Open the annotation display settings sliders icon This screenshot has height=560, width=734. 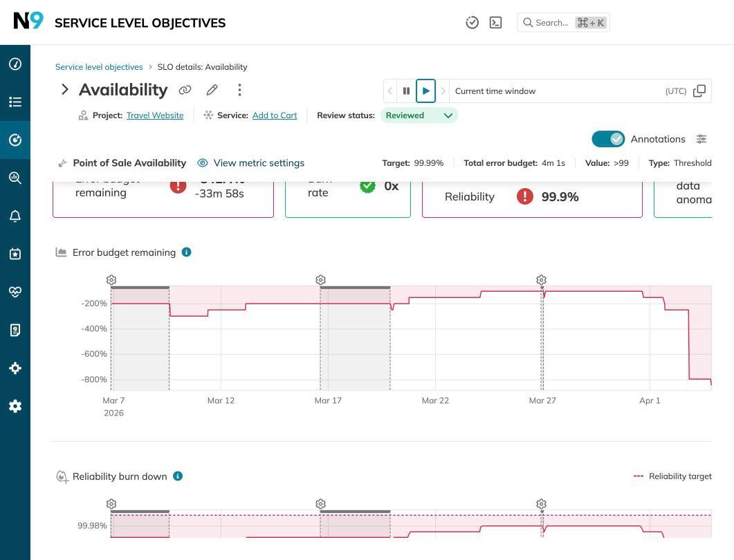(x=701, y=139)
